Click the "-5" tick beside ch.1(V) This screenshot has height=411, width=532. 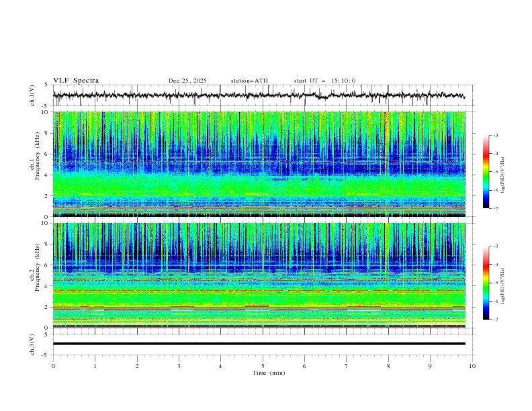click(x=46, y=106)
